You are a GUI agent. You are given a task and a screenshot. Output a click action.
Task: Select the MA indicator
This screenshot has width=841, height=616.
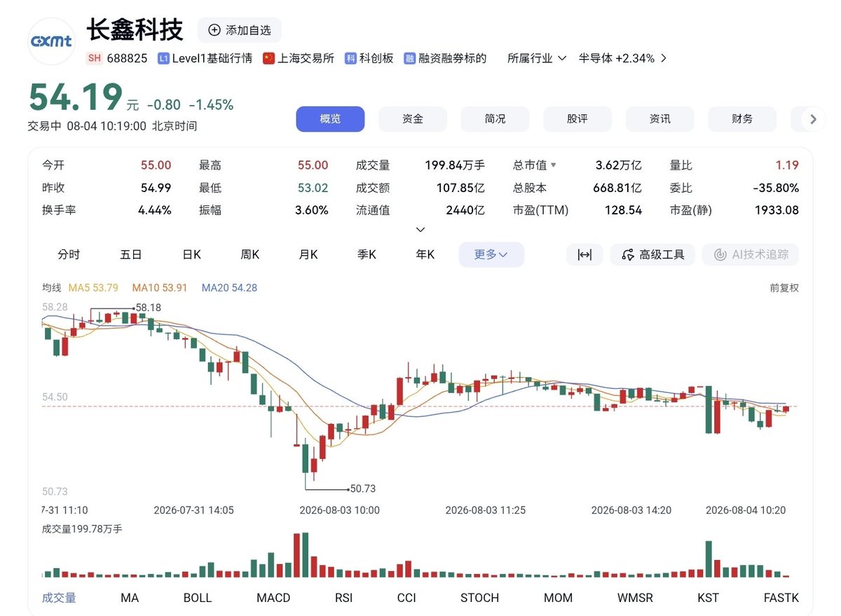point(130,598)
